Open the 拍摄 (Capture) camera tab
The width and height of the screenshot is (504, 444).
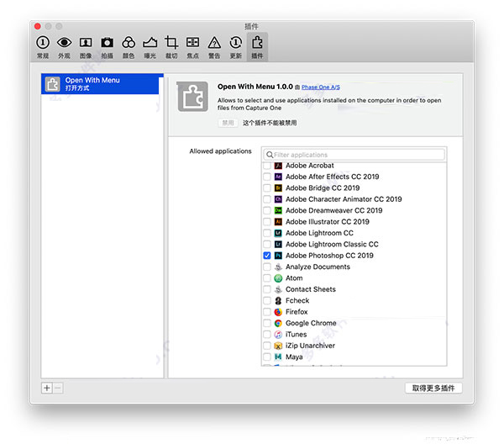point(107,47)
